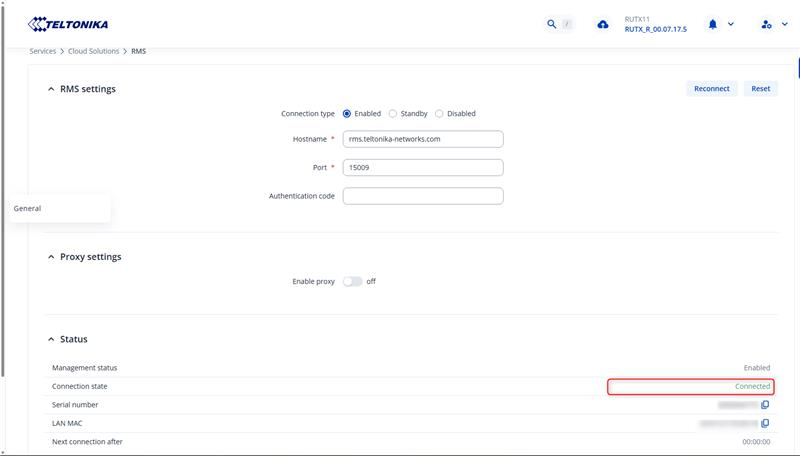Expand the user account dropdown arrow
The image size is (800, 456).
point(784,24)
